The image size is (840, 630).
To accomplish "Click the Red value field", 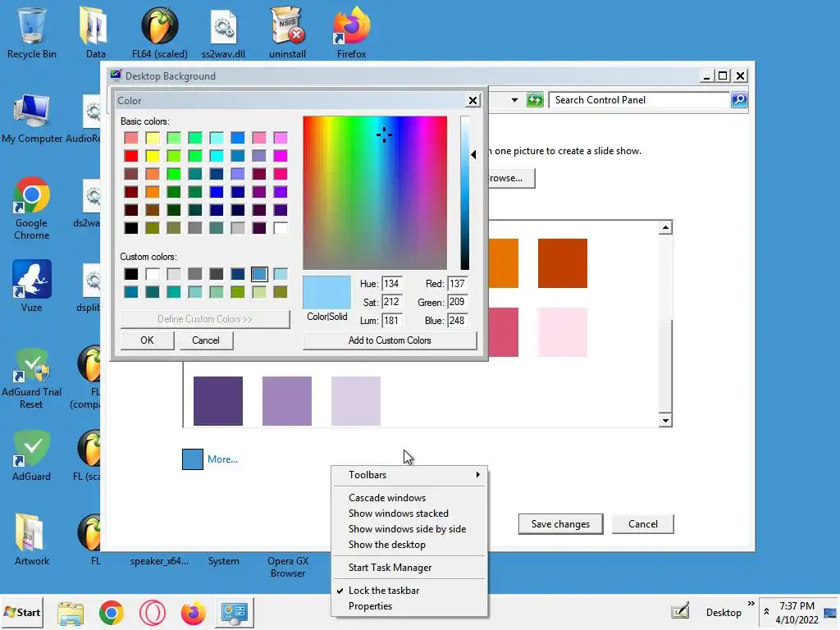I will coord(458,283).
